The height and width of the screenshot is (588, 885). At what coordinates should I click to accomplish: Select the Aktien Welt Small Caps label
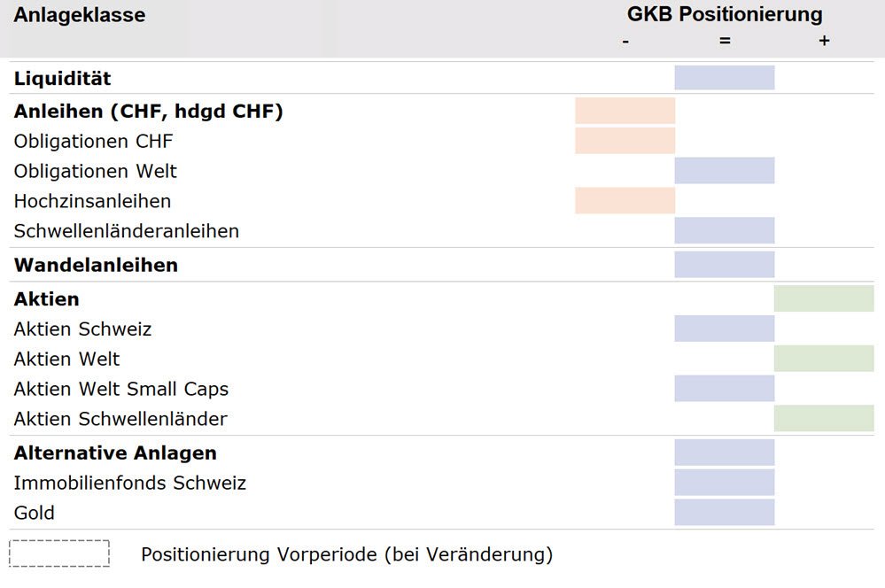pyautogui.click(x=121, y=389)
